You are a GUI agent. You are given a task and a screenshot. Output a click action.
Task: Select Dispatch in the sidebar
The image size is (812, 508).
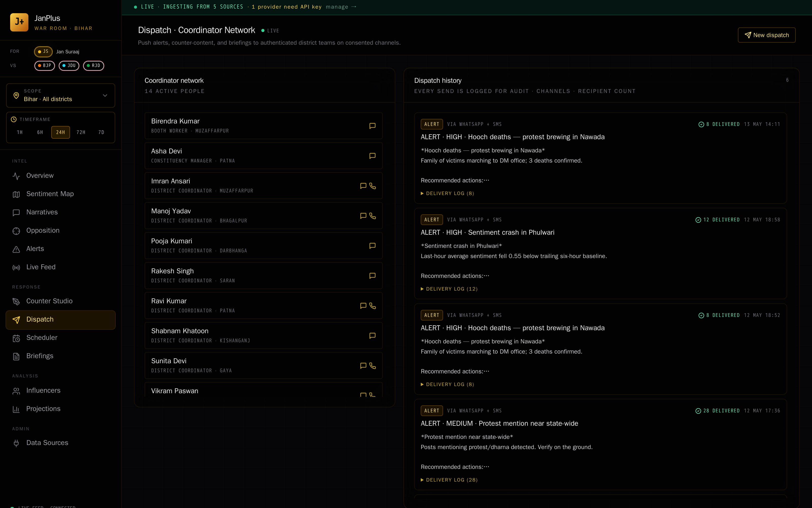point(60,320)
